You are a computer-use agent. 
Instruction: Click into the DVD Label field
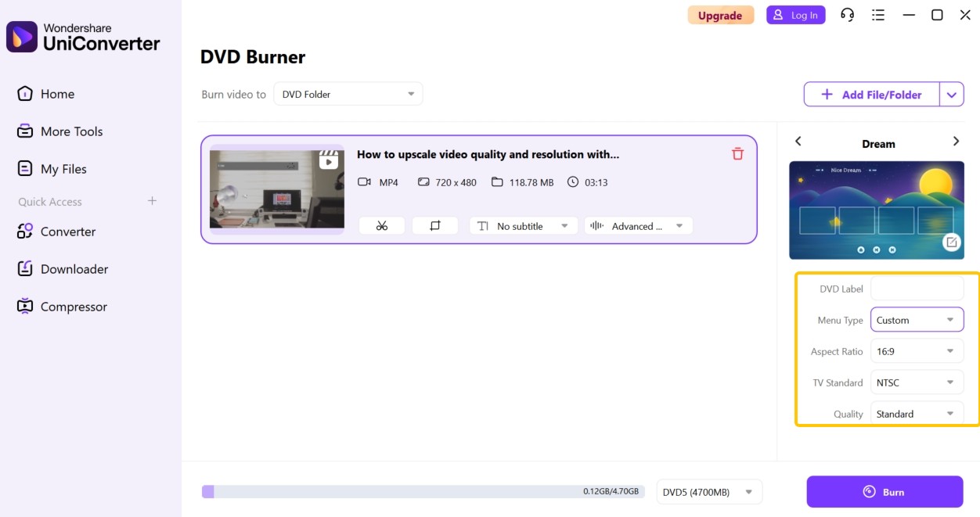point(917,289)
